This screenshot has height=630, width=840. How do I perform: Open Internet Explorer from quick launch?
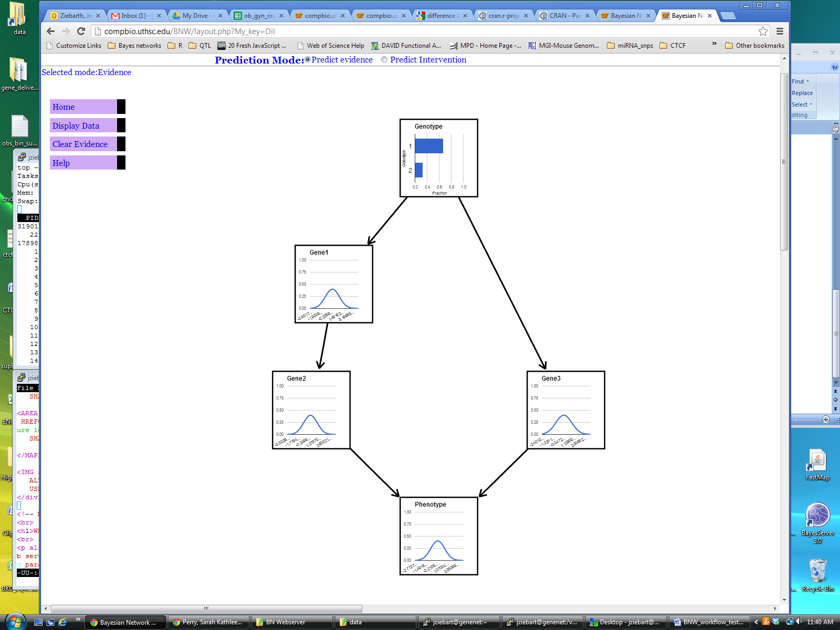[x=62, y=622]
